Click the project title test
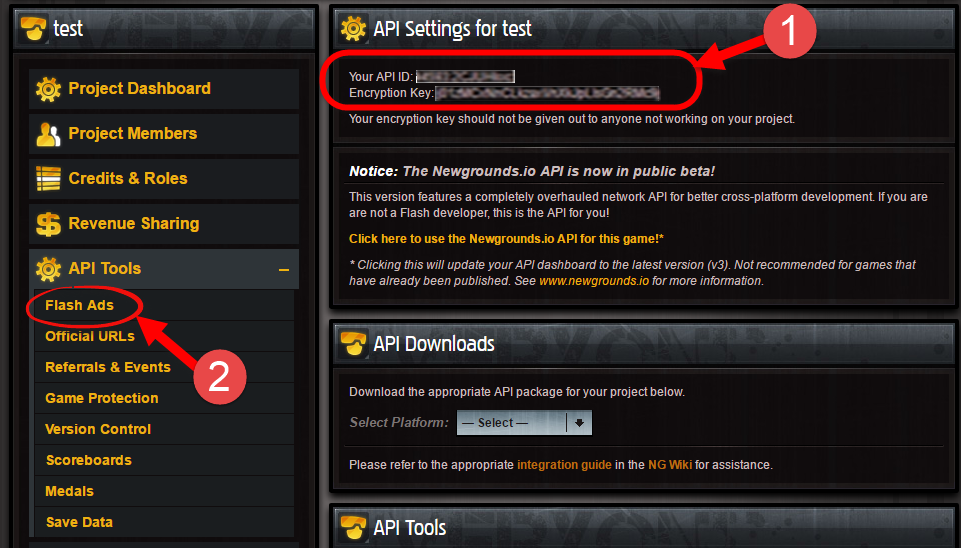 tap(68, 28)
